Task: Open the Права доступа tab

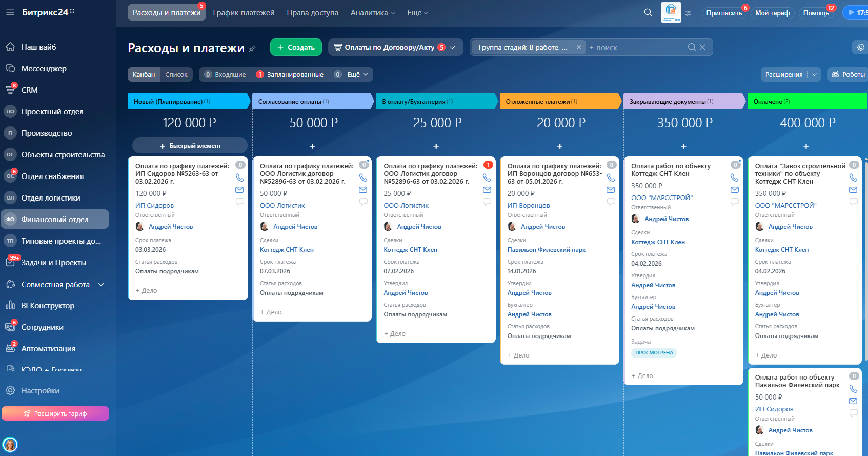Action: (313, 13)
